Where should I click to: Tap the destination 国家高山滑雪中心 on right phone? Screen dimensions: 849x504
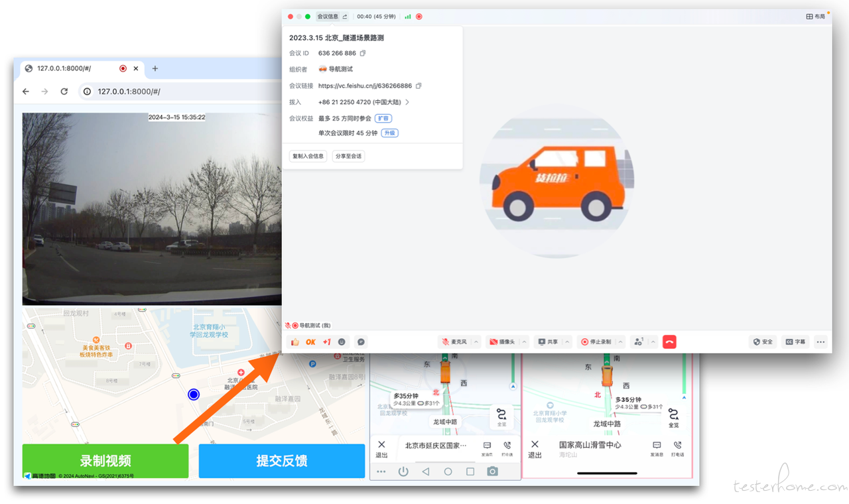click(590, 445)
